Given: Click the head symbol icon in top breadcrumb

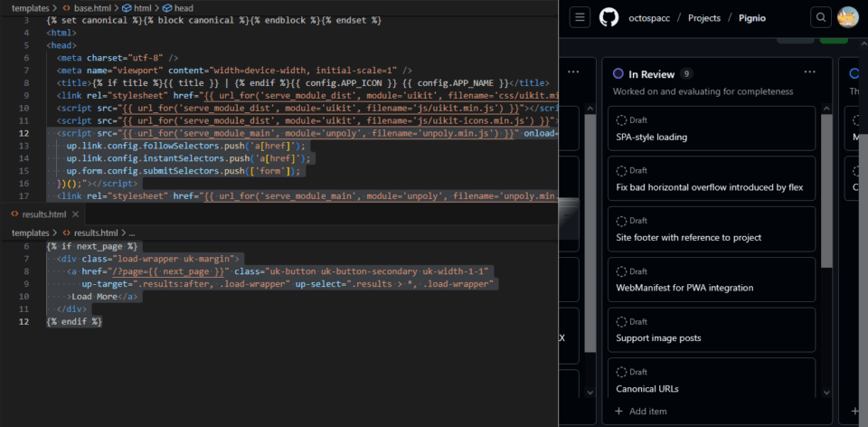Looking at the screenshot, I should (166, 8).
